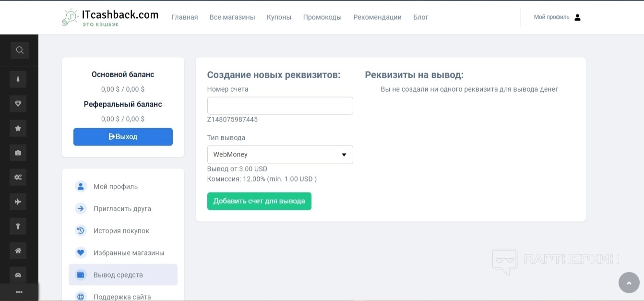Select the star category icon
The image size is (644, 301).
18,128
